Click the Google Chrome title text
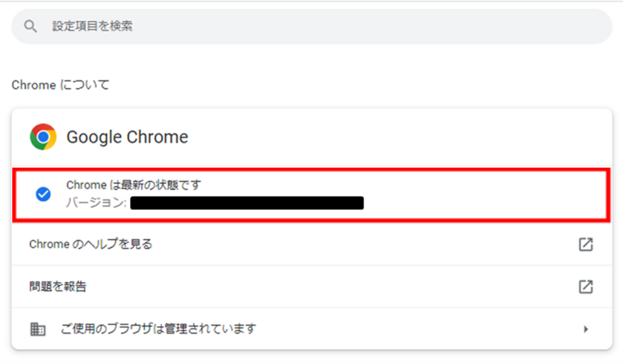 tap(127, 137)
